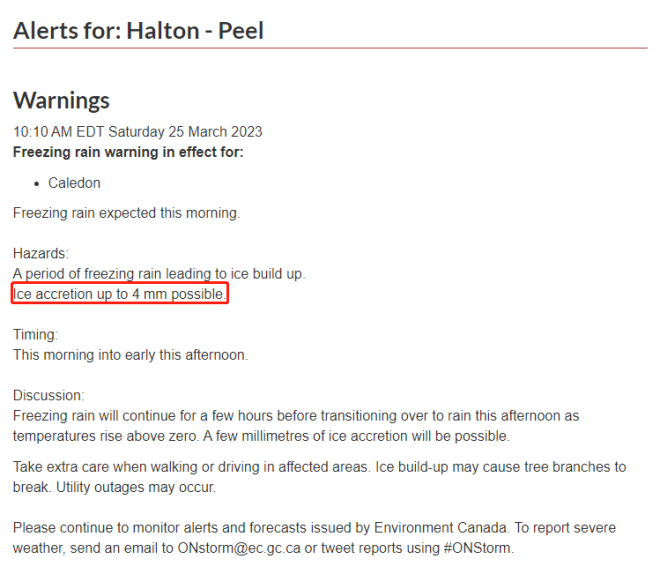Image resolution: width=660 pixels, height=574 pixels.
Task: Click the 'Alerts for: Halton - Peel' heading
Action: click(138, 31)
